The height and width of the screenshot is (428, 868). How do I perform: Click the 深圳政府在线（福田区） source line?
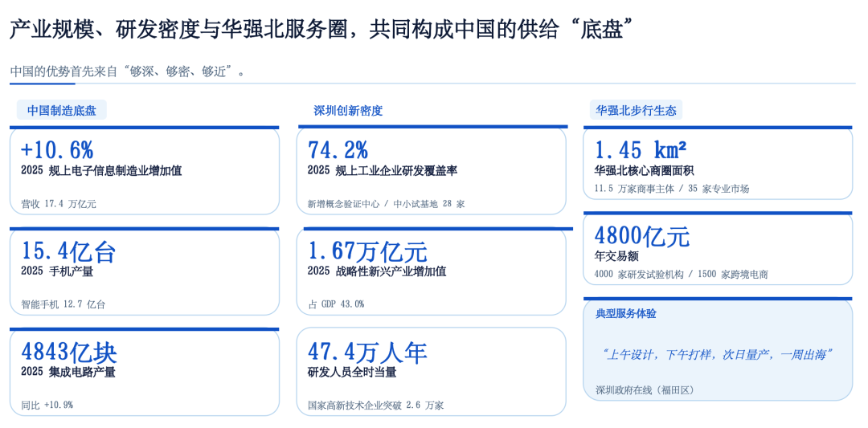click(645, 389)
